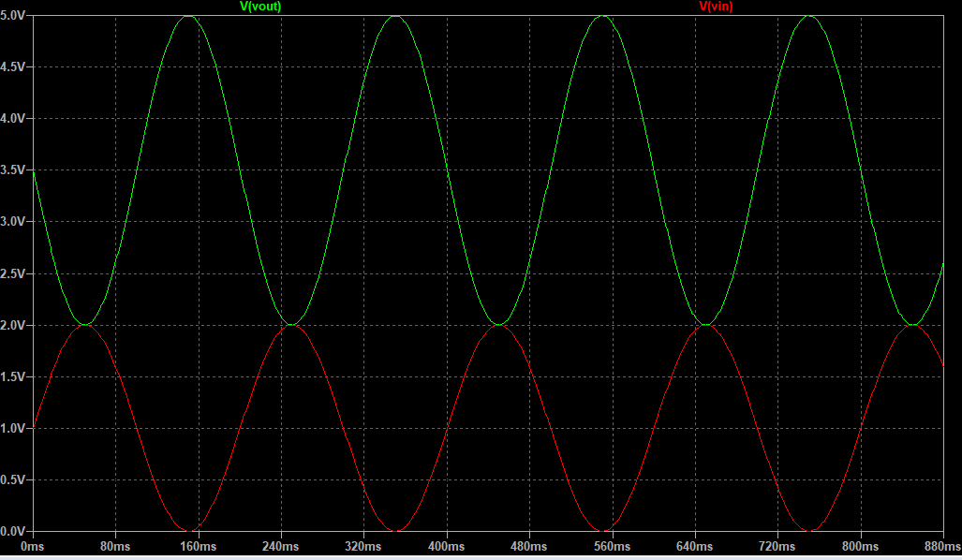Click the 480ms time axis label

pos(529,546)
